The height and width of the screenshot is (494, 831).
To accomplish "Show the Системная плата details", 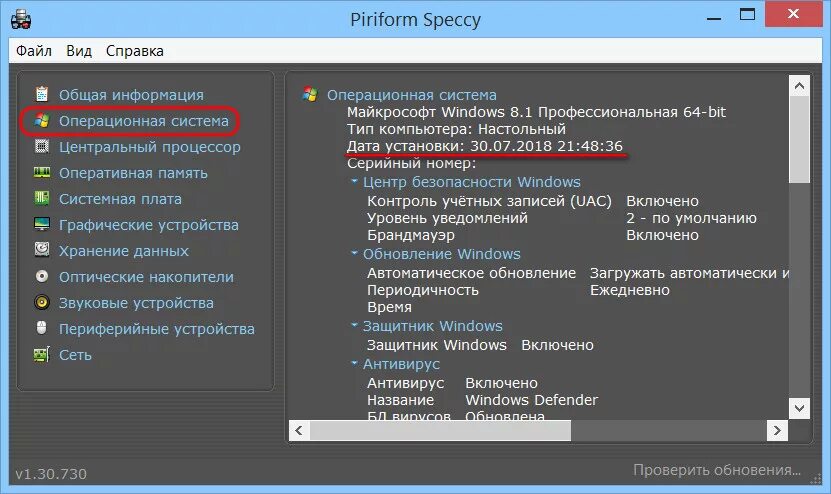I will (x=120, y=199).
